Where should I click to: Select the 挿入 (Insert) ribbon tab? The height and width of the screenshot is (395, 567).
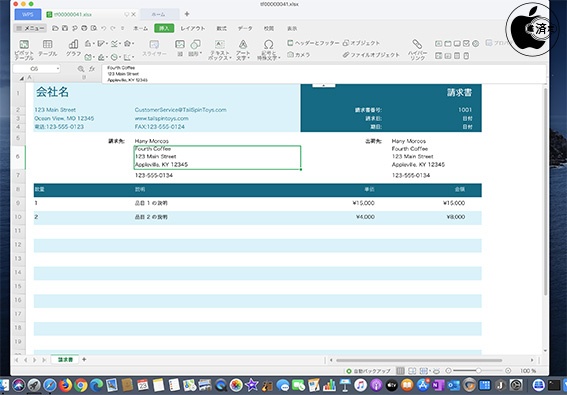[x=164, y=28]
